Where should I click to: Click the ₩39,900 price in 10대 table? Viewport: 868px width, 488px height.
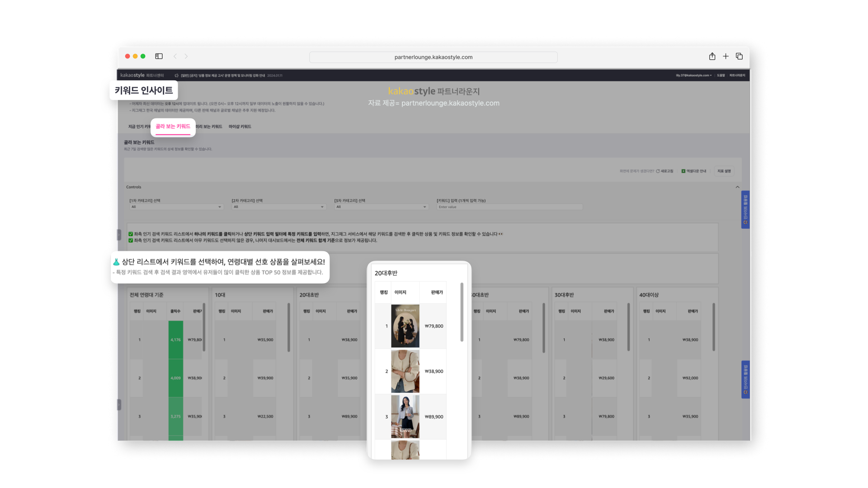click(x=265, y=378)
